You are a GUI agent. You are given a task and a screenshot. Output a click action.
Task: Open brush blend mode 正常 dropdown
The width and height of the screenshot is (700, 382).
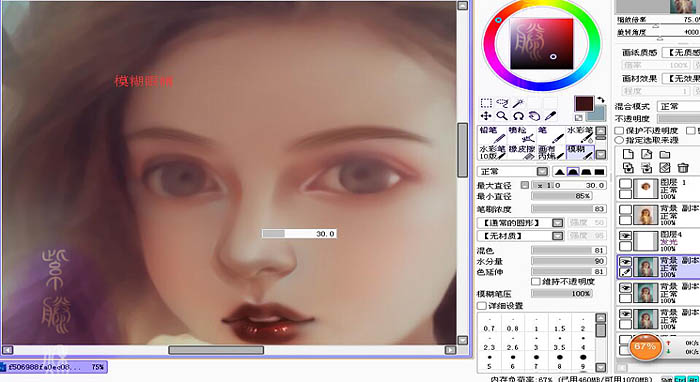point(542,171)
